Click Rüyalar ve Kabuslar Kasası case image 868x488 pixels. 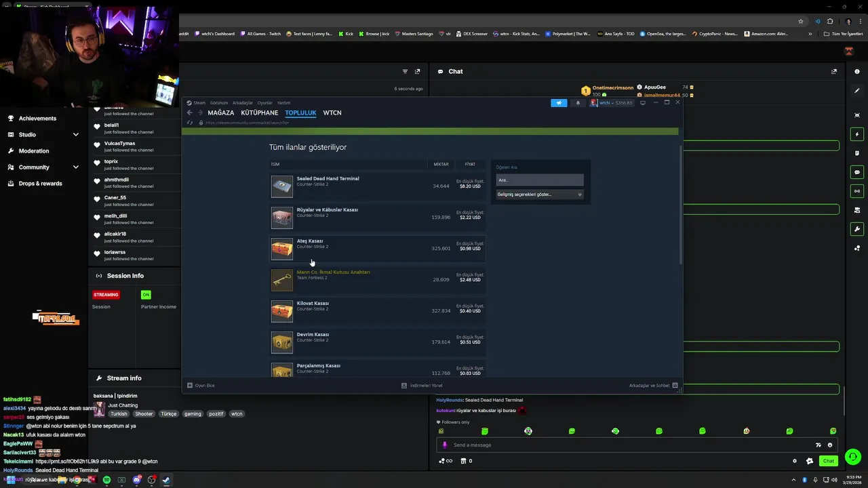pos(282,218)
